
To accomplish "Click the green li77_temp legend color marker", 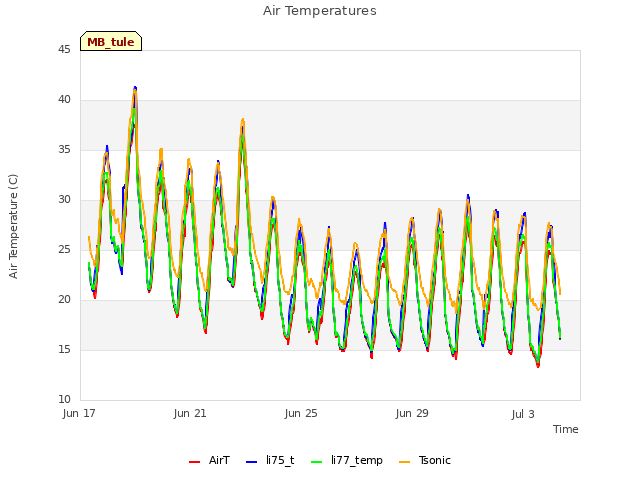I will [317, 462].
